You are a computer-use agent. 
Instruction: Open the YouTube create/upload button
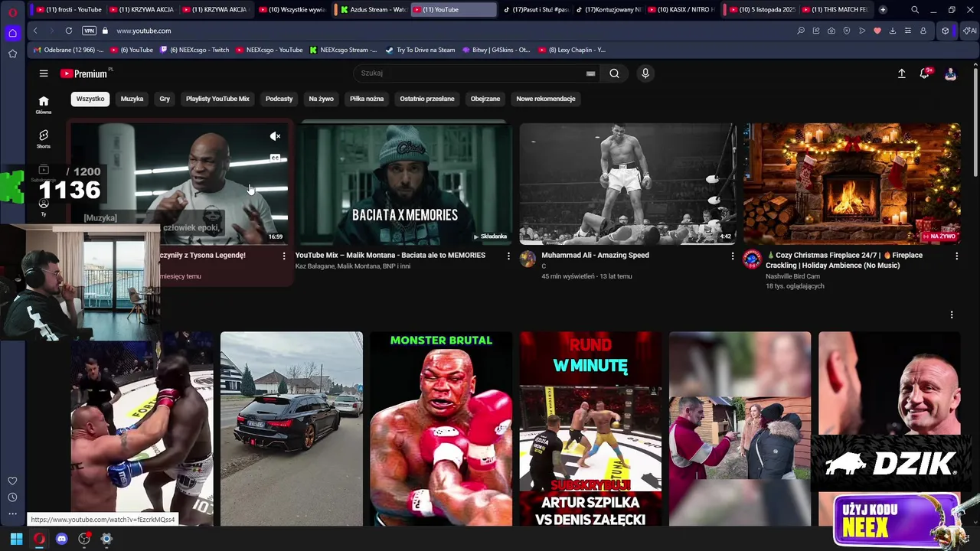pos(901,73)
